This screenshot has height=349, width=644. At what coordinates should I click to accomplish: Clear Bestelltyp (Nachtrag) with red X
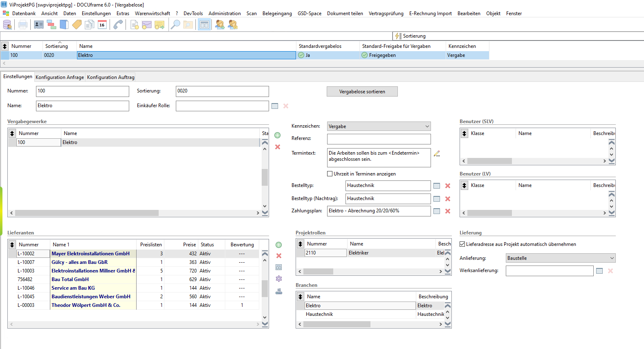[448, 199]
